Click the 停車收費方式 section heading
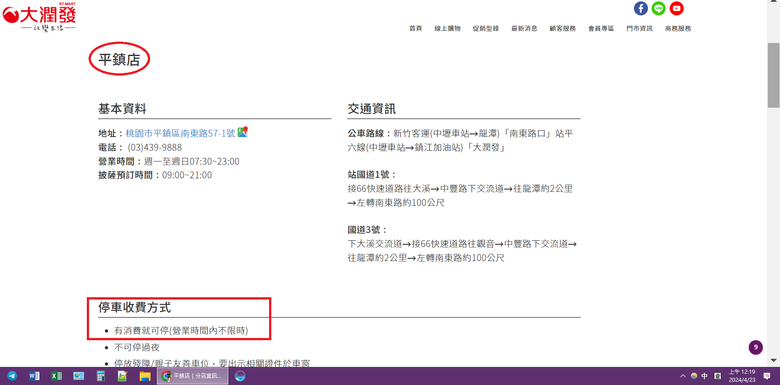 pyautogui.click(x=134, y=308)
